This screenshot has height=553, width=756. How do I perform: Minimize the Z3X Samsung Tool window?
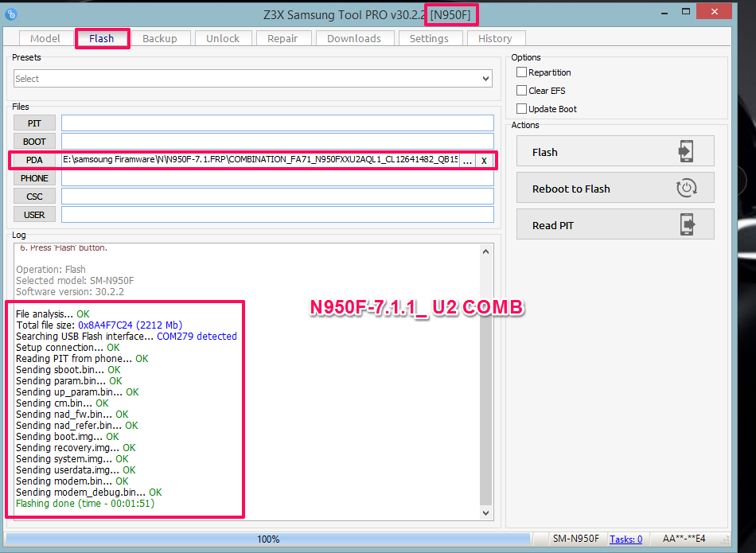(664, 12)
